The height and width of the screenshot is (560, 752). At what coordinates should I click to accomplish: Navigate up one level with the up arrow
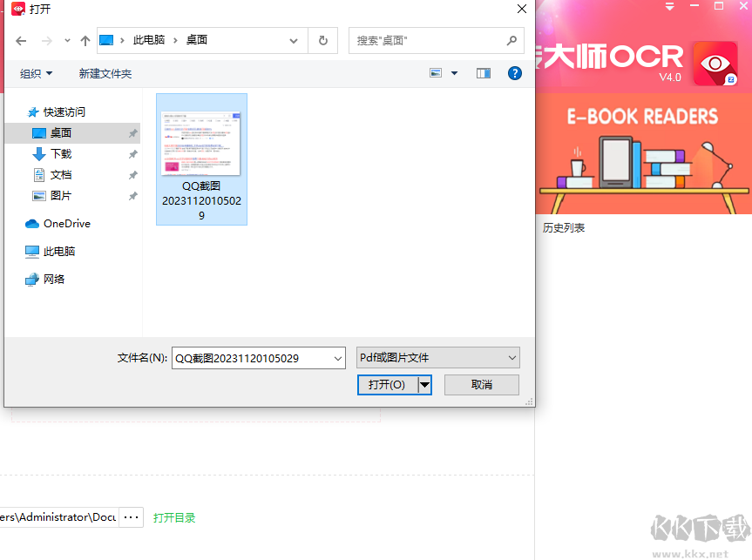85,40
